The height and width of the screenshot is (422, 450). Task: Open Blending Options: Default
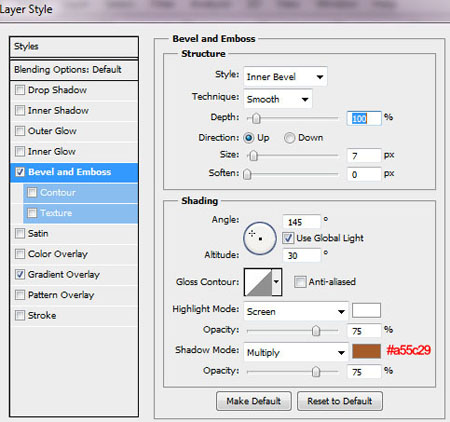pos(74,70)
